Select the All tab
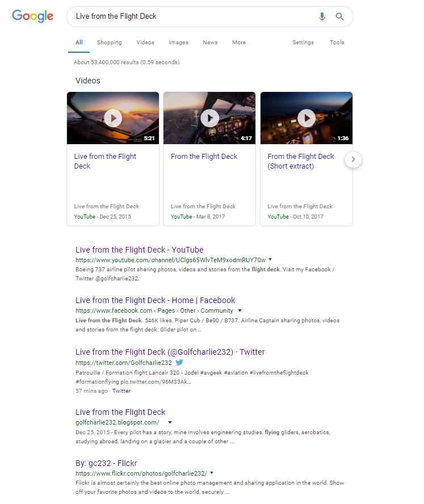The width and height of the screenshot is (424, 504). (79, 43)
